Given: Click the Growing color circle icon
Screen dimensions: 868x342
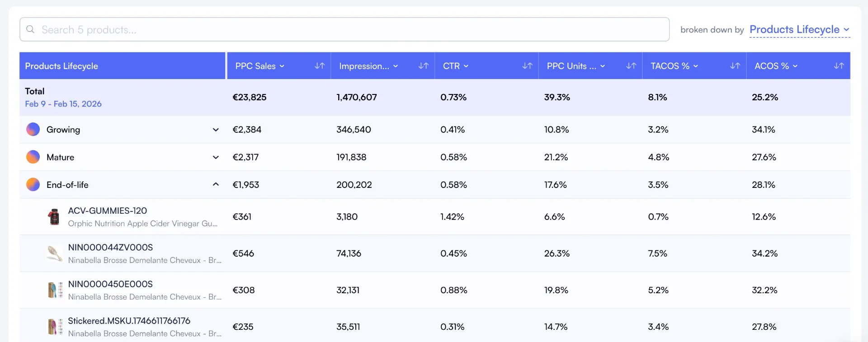Looking at the screenshot, I should 33,129.
